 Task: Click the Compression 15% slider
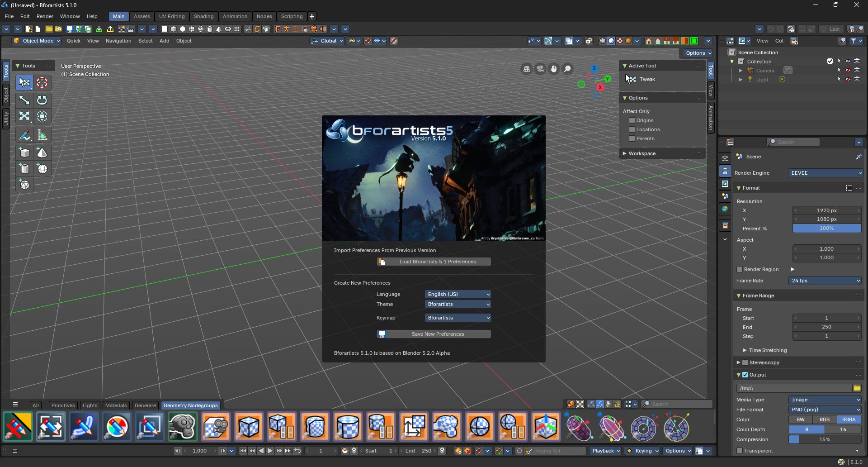click(825, 439)
